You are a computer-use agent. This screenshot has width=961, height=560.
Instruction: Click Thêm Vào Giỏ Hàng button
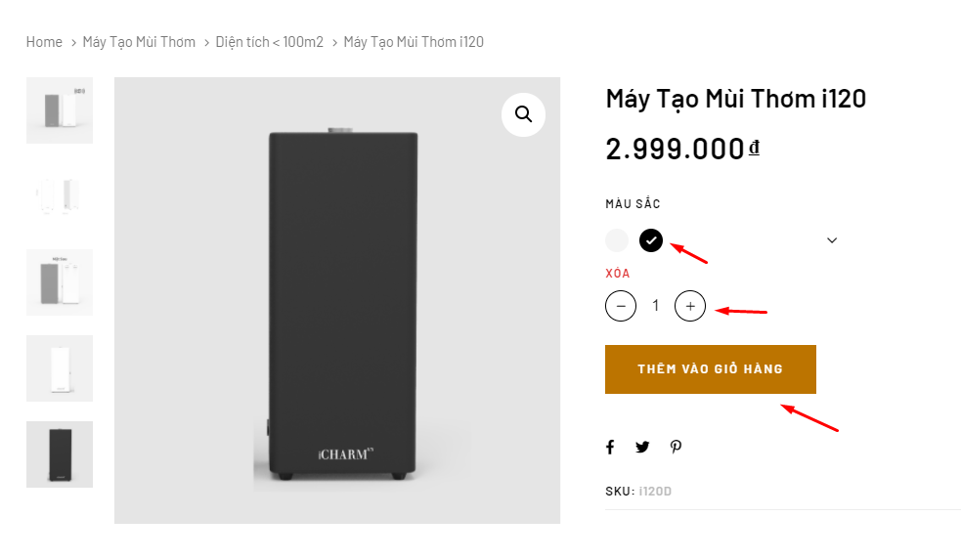click(711, 369)
